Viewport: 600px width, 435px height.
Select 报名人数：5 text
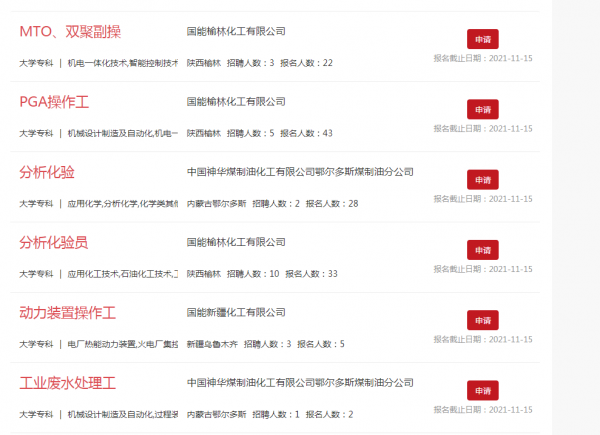[x=321, y=344]
